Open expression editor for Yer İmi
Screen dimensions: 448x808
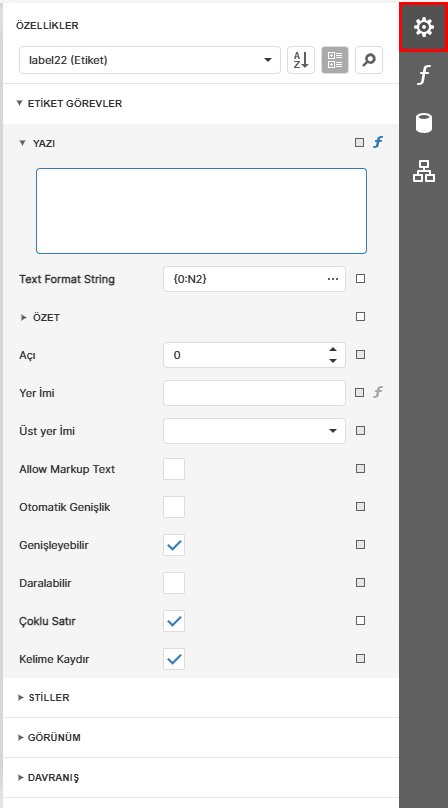[x=378, y=393]
